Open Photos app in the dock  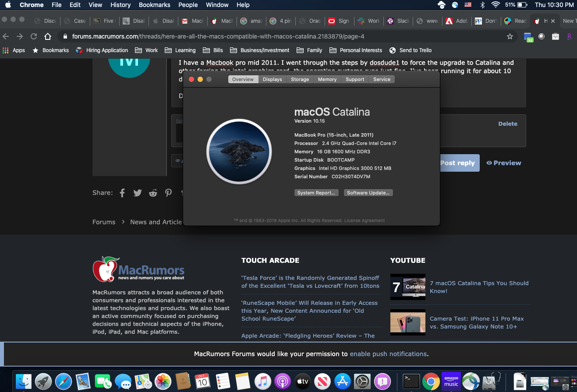click(163, 381)
